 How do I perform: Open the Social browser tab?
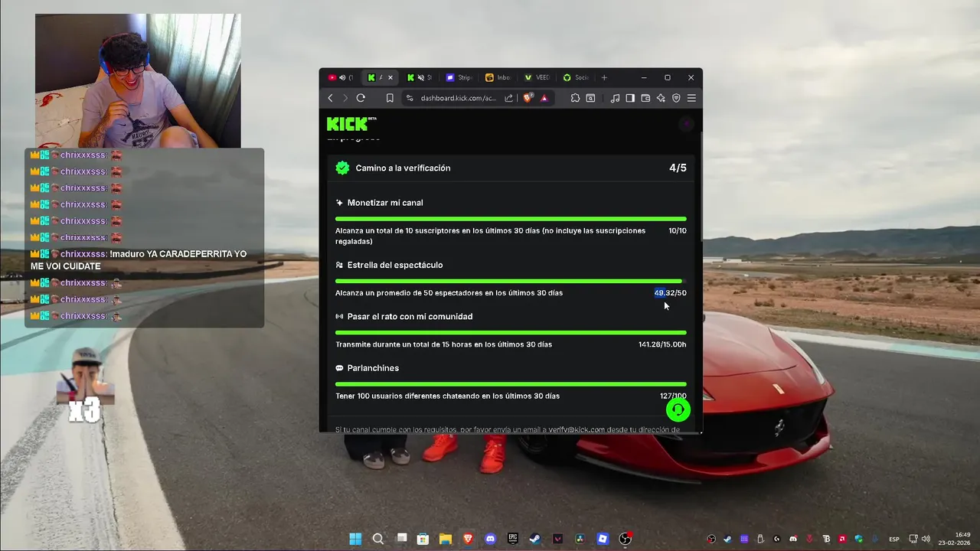point(577,77)
